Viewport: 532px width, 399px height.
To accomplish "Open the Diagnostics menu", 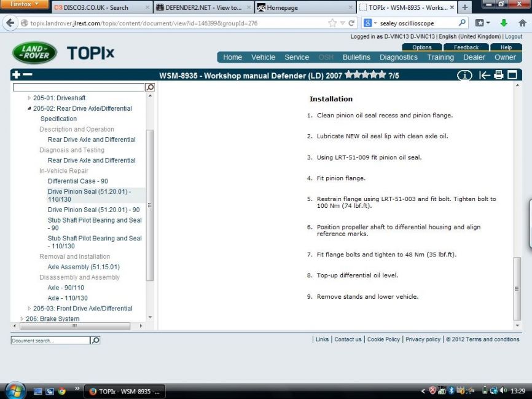I will point(399,57).
